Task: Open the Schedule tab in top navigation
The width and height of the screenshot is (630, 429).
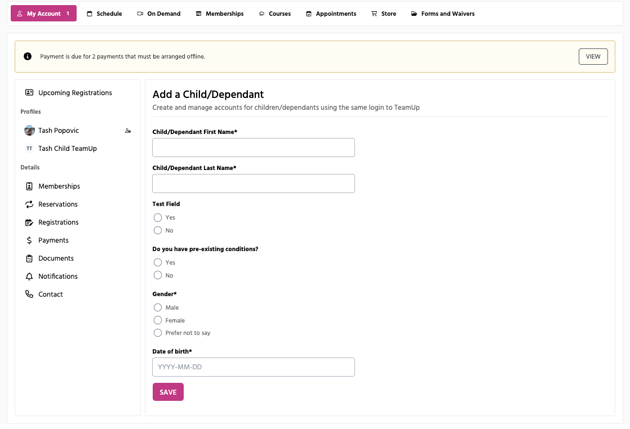Action: coord(104,14)
